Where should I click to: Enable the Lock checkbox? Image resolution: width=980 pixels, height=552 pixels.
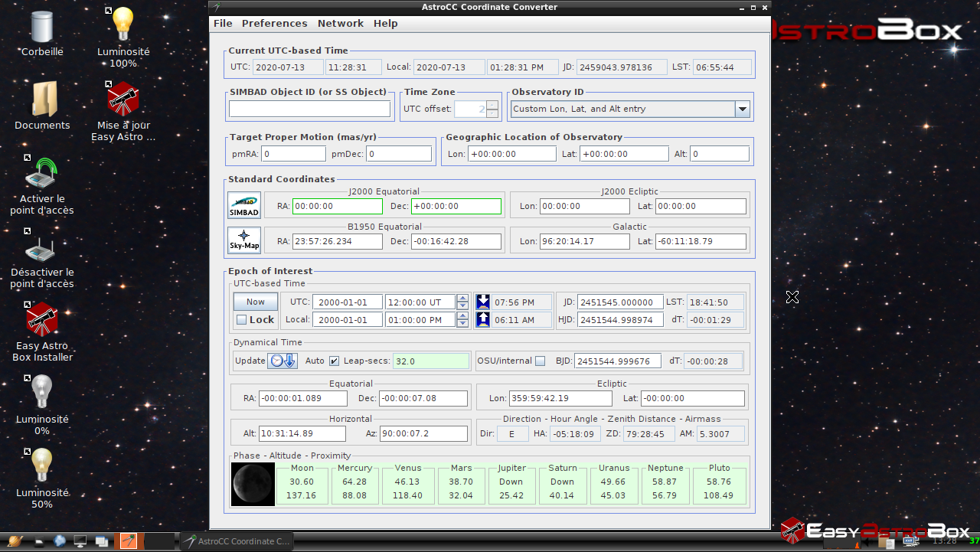(x=241, y=320)
